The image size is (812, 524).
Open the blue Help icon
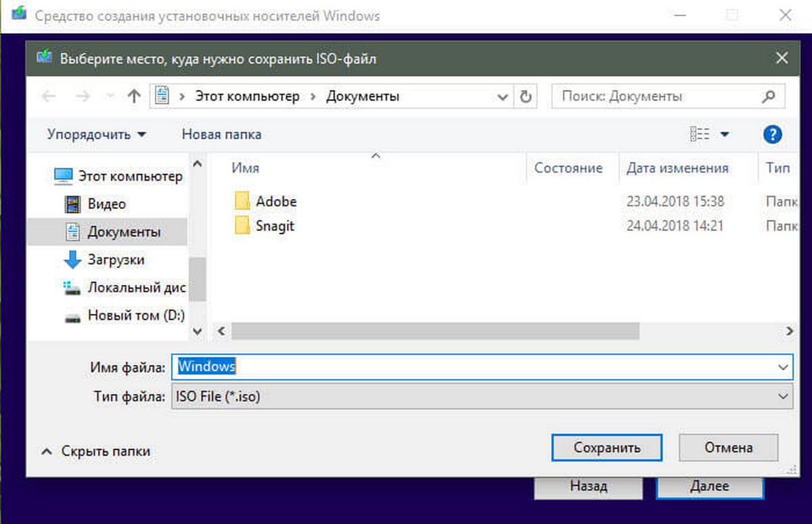[x=773, y=134]
